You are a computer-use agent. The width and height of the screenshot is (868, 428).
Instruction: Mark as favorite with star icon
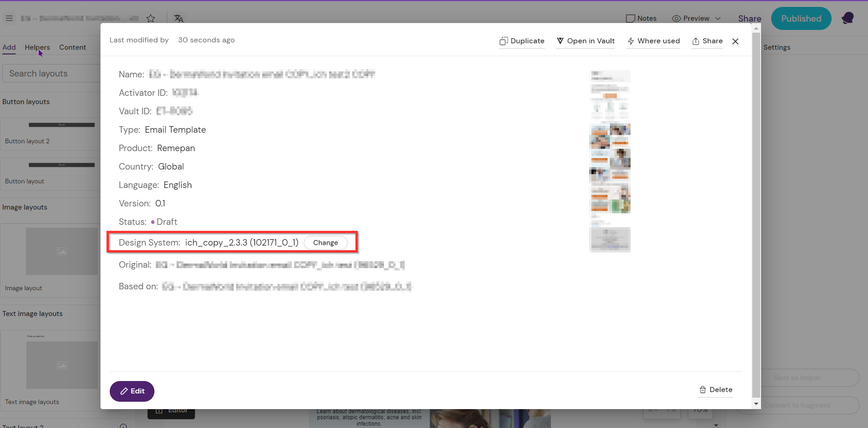coord(151,18)
